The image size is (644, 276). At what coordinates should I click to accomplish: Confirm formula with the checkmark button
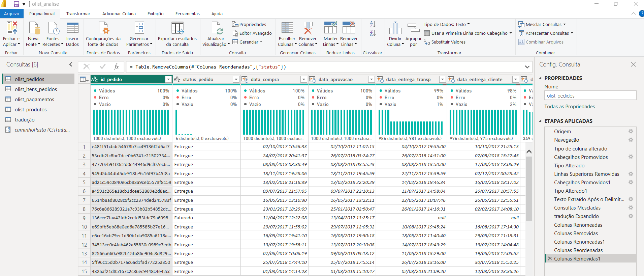pos(102,66)
